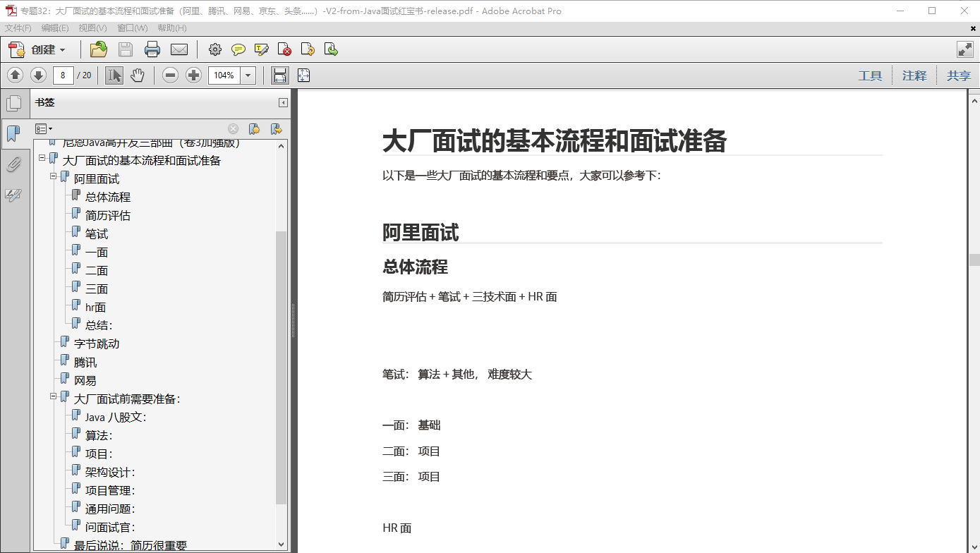Collapse the 阿里面试 bookmark node
This screenshot has width=980, height=553.
click(x=54, y=176)
